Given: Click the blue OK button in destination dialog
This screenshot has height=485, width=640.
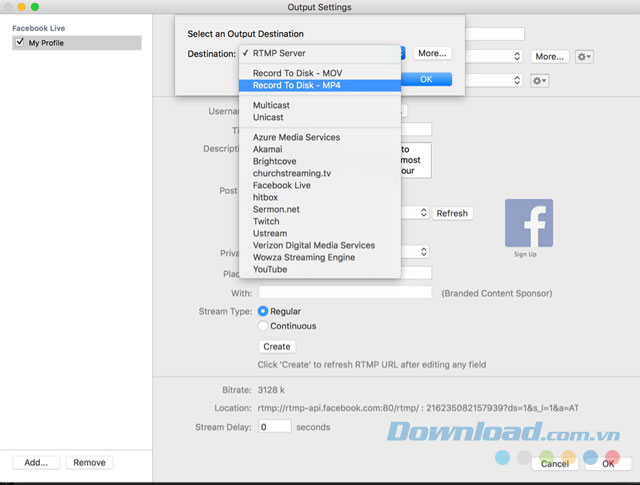Looking at the screenshot, I should click(x=426, y=79).
